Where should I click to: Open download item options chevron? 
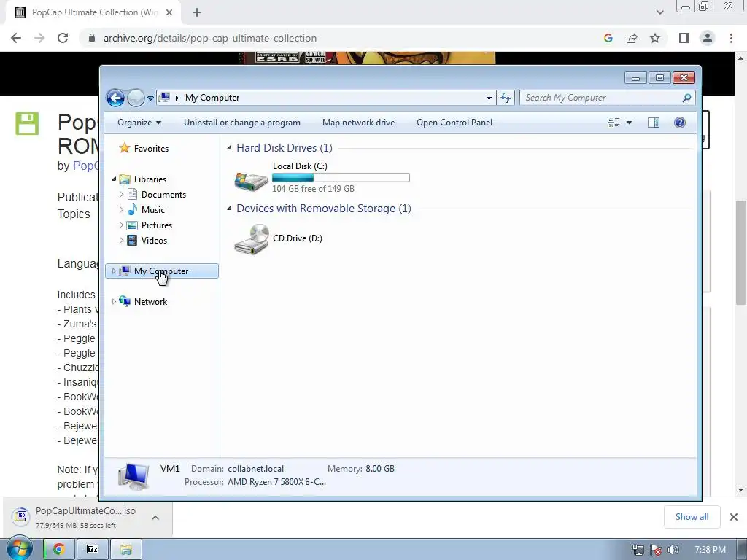coord(155,518)
